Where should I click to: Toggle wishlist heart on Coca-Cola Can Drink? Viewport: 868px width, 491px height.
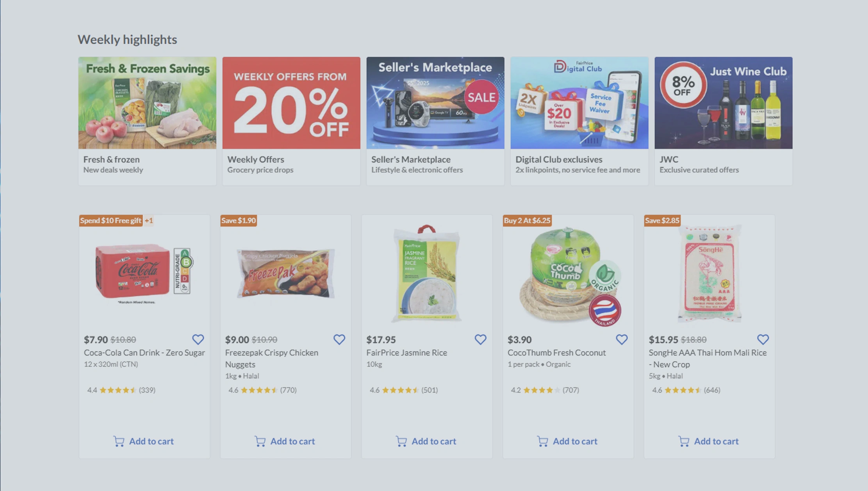coord(198,339)
